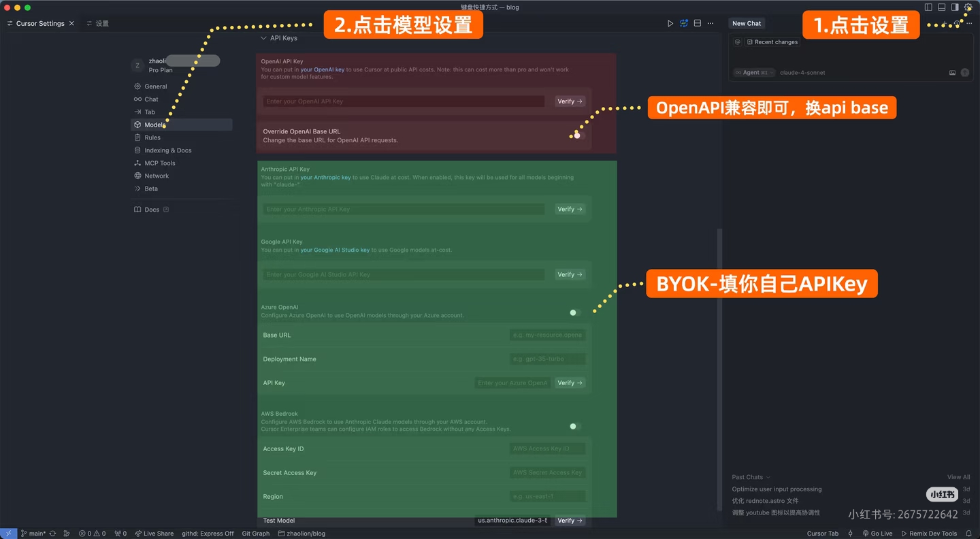
Task: Click the send arrow button in chat
Action: click(965, 72)
